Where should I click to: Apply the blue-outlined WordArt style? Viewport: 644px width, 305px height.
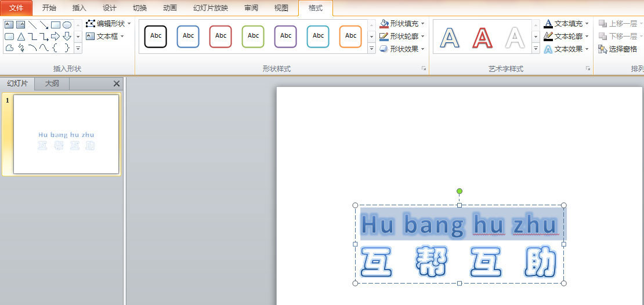tap(450, 38)
